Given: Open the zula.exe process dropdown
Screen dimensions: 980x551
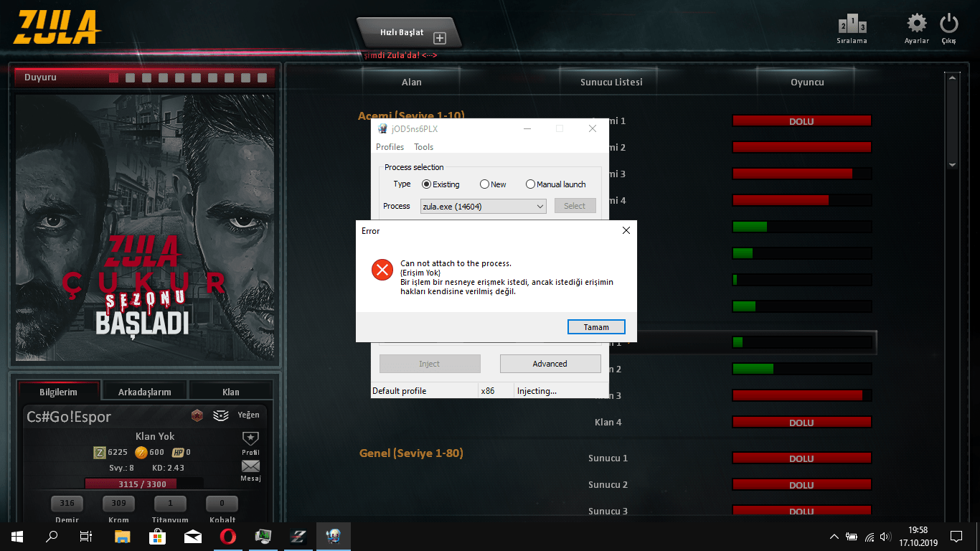Looking at the screenshot, I should click(483, 207).
